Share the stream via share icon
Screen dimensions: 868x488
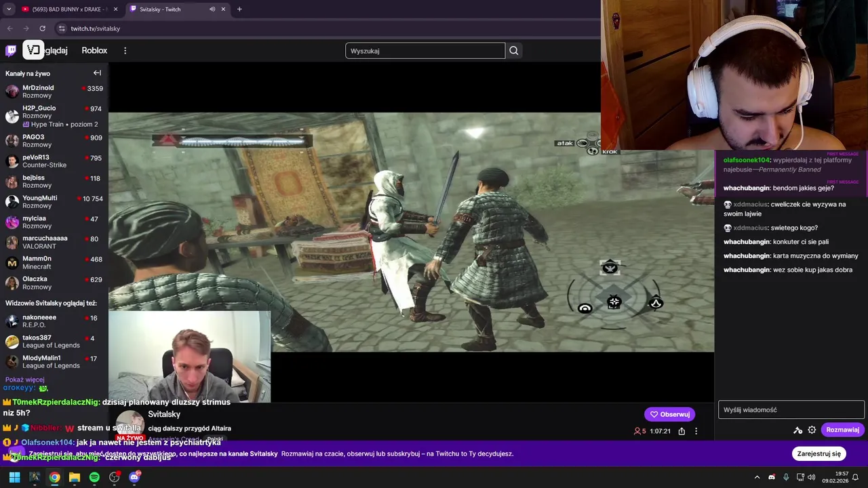[x=682, y=431]
